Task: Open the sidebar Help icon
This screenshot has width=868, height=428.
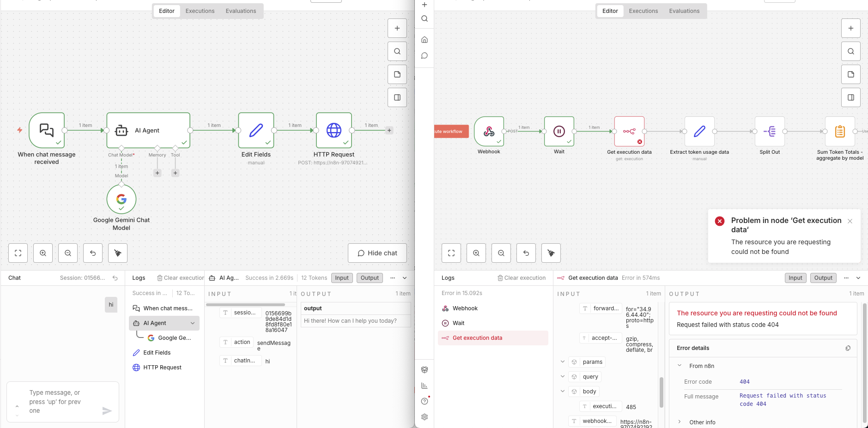Action: (x=425, y=401)
